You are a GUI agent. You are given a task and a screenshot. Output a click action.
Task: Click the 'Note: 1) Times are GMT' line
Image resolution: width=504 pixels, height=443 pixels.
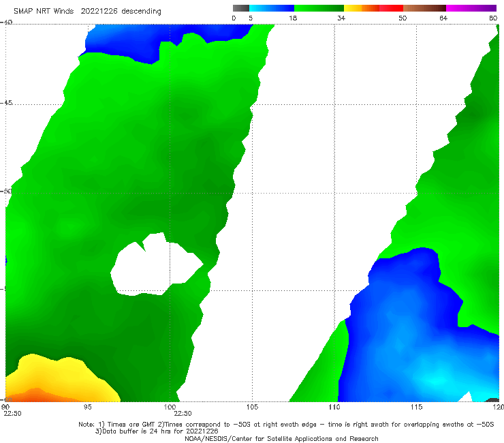click(286, 425)
